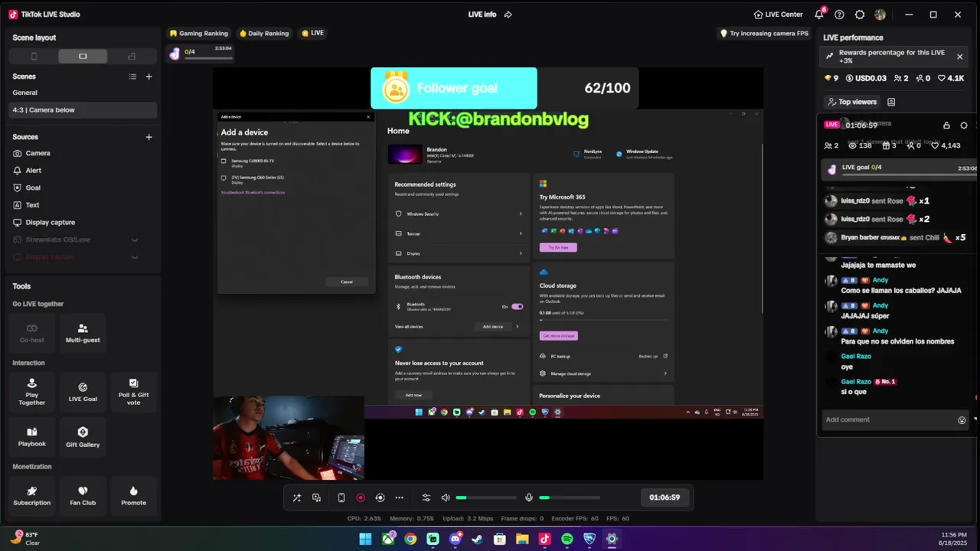Open the LIVE Goal tool
The height and width of the screenshot is (551, 980).
(x=83, y=392)
